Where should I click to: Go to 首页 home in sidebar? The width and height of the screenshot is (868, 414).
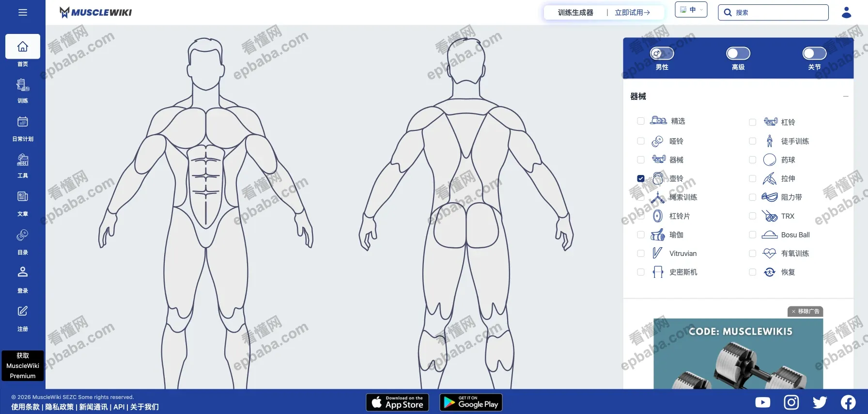[23, 51]
